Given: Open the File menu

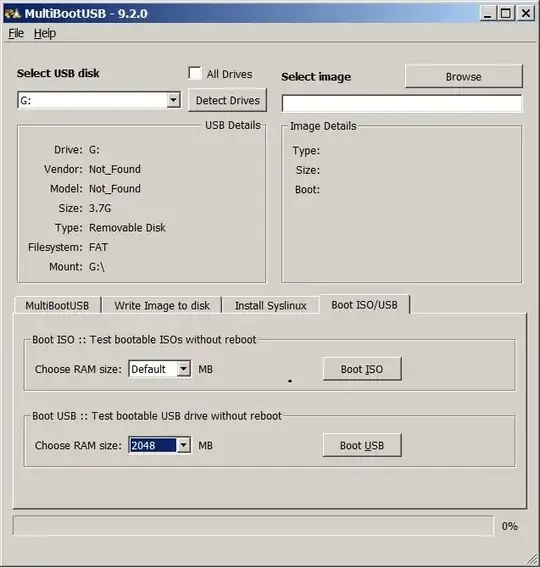Looking at the screenshot, I should click(16, 33).
